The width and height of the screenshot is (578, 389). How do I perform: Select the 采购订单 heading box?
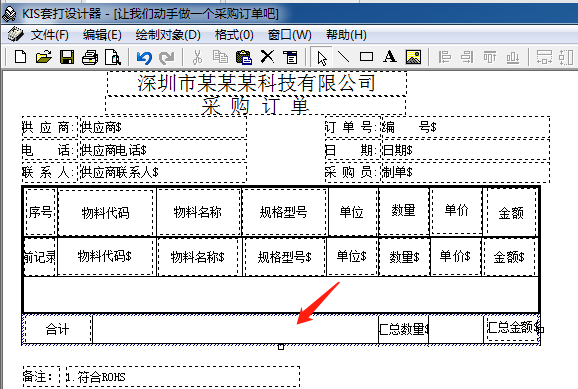tap(255, 105)
